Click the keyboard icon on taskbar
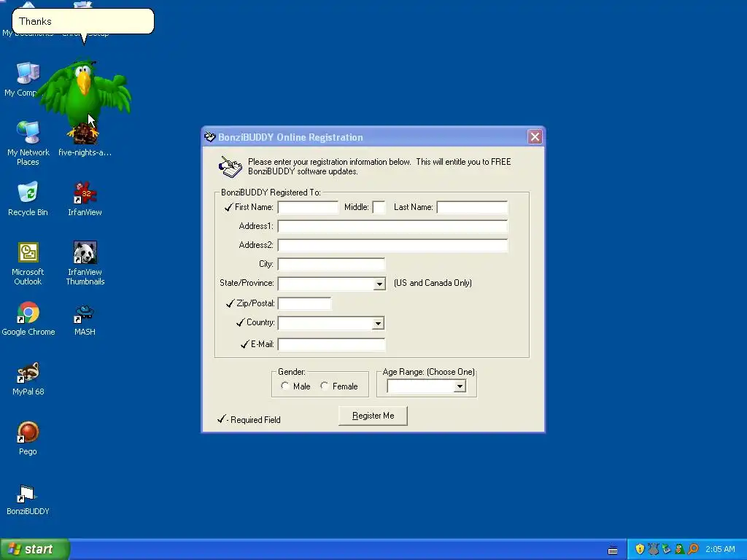Image resolution: width=747 pixels, height=560 pixels. pos(613,551)
